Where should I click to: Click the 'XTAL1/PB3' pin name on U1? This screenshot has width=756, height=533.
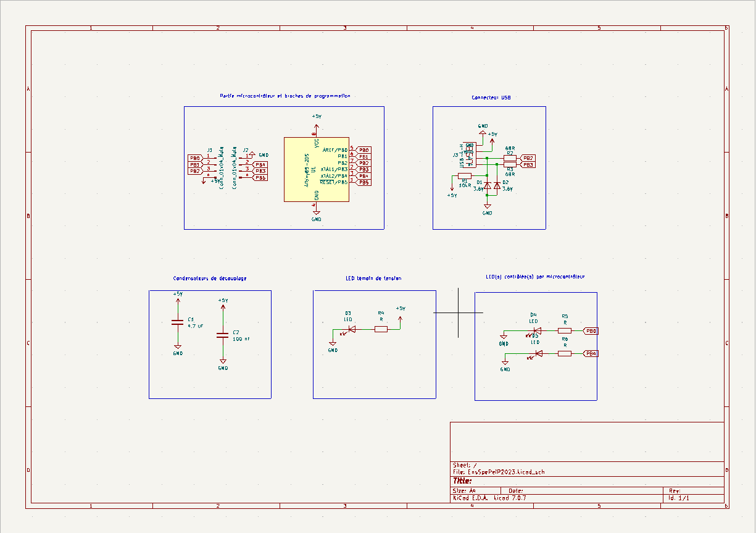click(x=334, y=169)
